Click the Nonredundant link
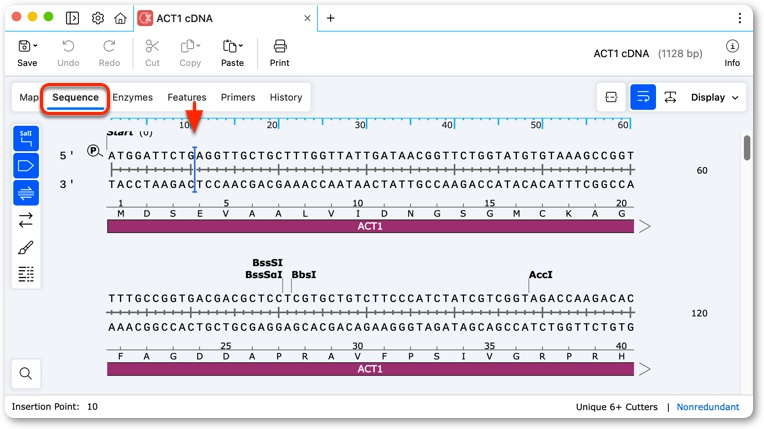The width and height of the screenshot is (764, 429). [707, 407]
